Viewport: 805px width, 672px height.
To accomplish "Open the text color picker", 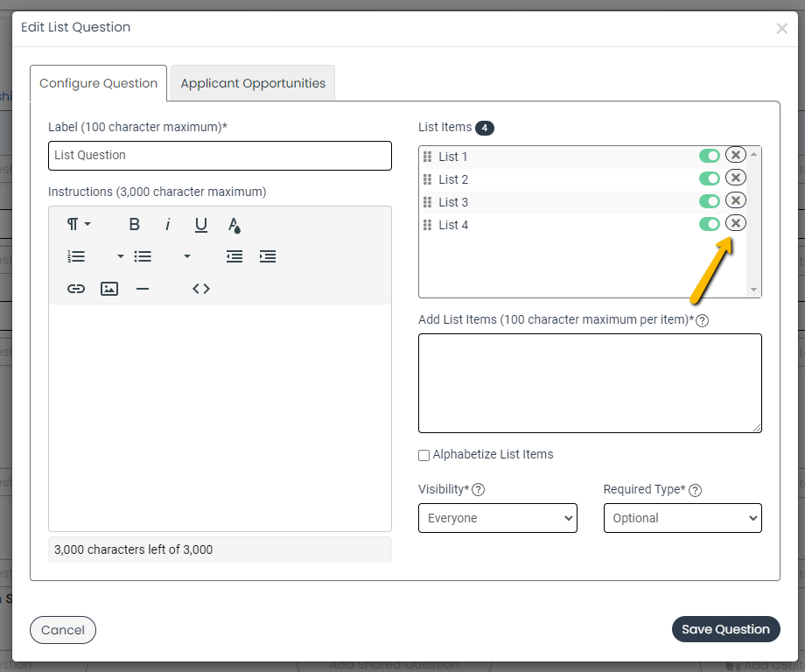I will click(234, 224).
